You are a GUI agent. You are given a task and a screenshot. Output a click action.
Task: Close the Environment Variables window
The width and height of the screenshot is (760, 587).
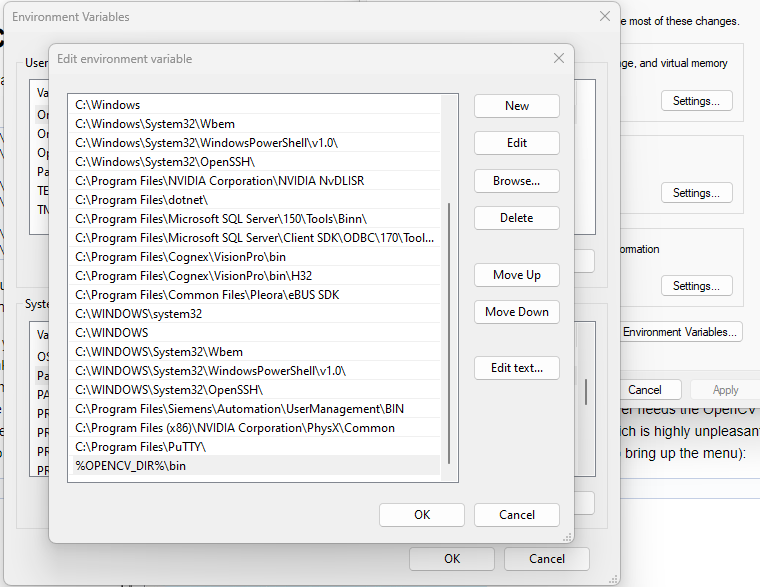[604, 17]
